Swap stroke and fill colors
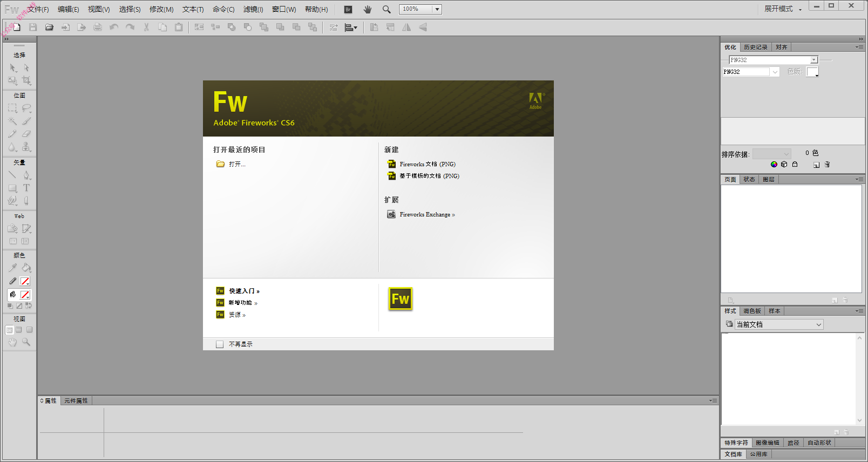The image size is (868, 462). (x=29, y=306)
